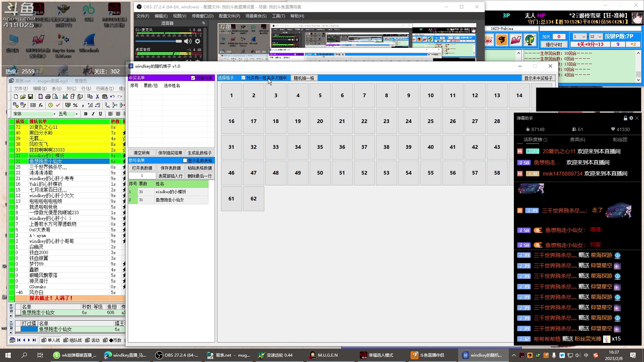Image resolution: width=644 pixels, height=362 pixels.
Task: Click the 随机抽一格 button
Action: tap(304, 78)
